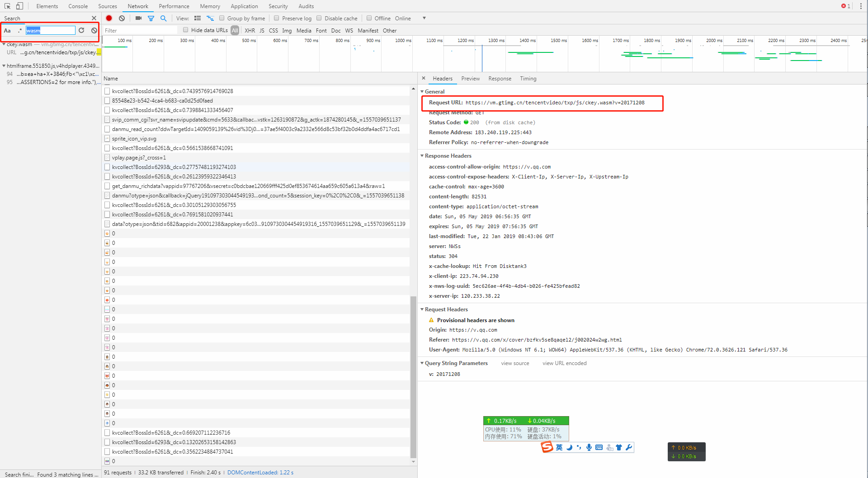Viewport: 868px width, 478px height.
Task: Open the Elements panel tab
Action: (47, 6)
